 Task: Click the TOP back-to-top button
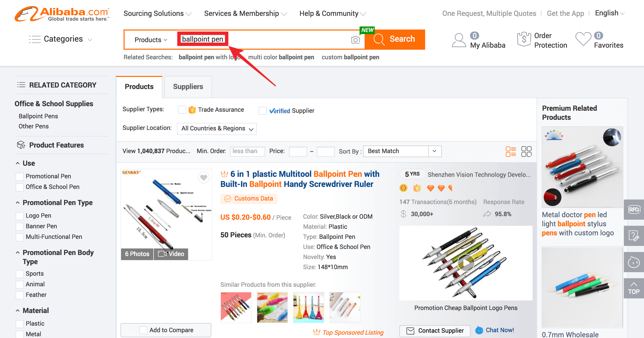tap(634, 288)
